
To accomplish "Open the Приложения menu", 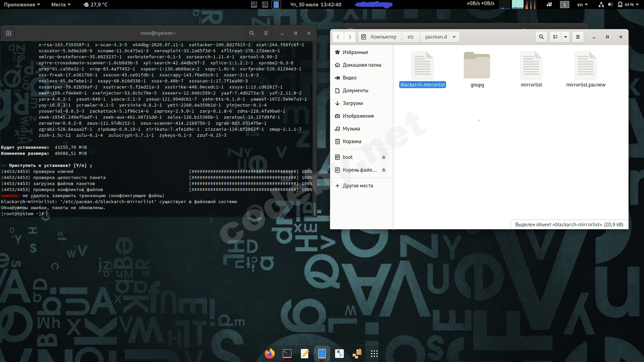I will (22, 5).
